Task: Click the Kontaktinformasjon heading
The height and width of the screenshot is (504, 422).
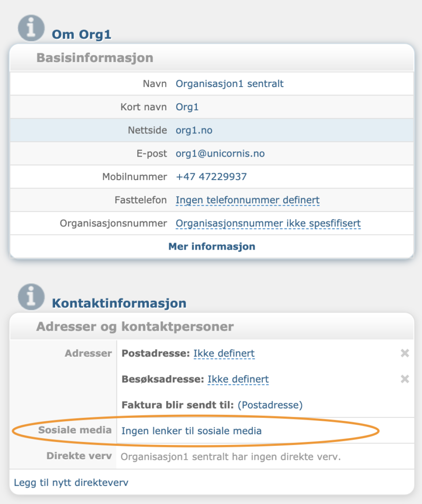Action: point(119,303)
